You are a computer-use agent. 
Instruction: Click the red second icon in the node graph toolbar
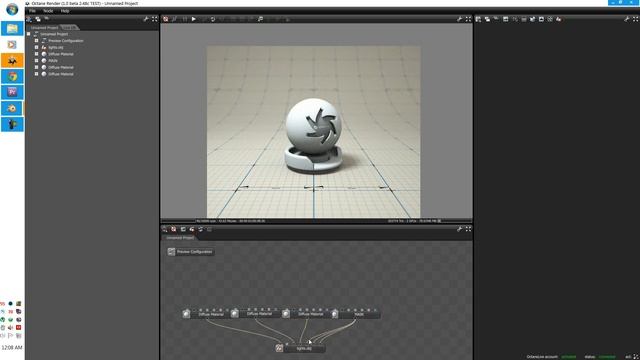click(x=174, y=229)
